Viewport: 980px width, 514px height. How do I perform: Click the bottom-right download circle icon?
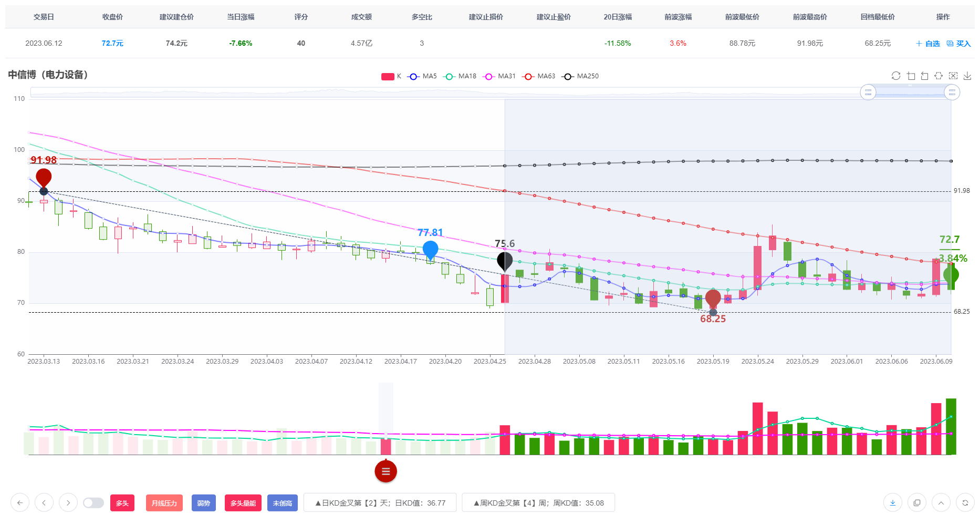pyautogui.click(x=893, y=503)
